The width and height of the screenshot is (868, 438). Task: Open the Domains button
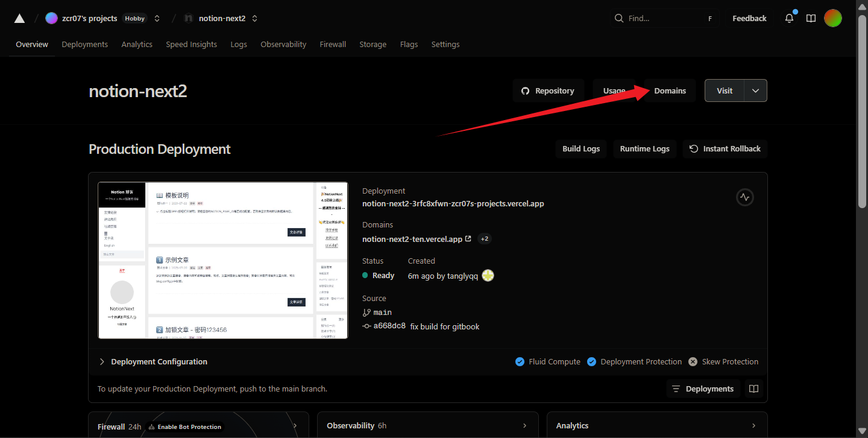click(x=670, y=90)
